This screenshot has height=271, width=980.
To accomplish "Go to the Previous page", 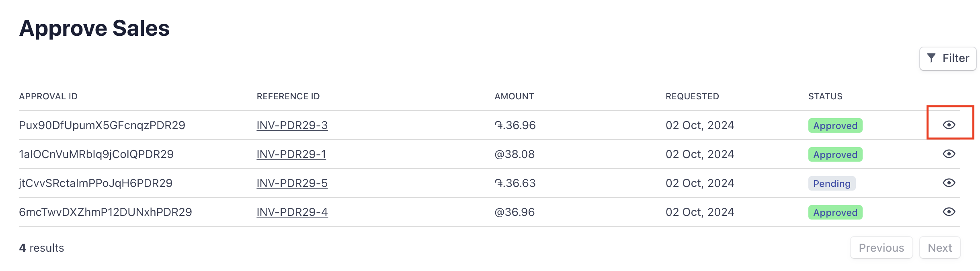I will click(882, 248).
